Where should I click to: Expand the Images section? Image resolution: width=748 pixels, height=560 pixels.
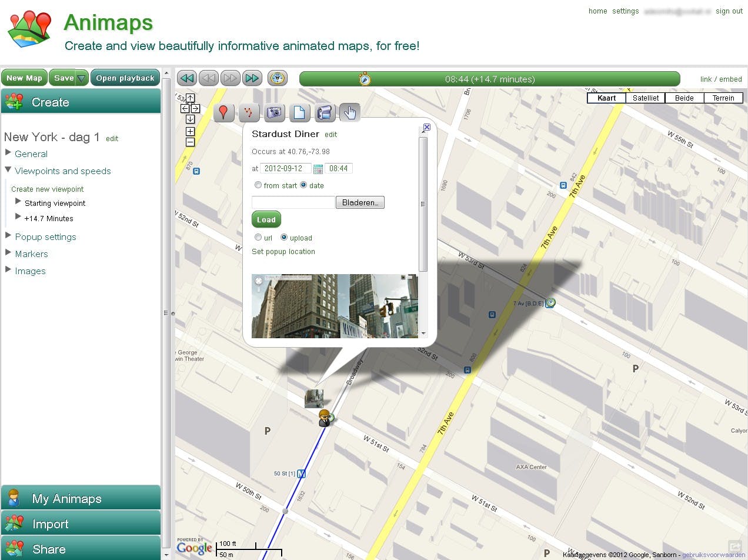pos(8,270)
